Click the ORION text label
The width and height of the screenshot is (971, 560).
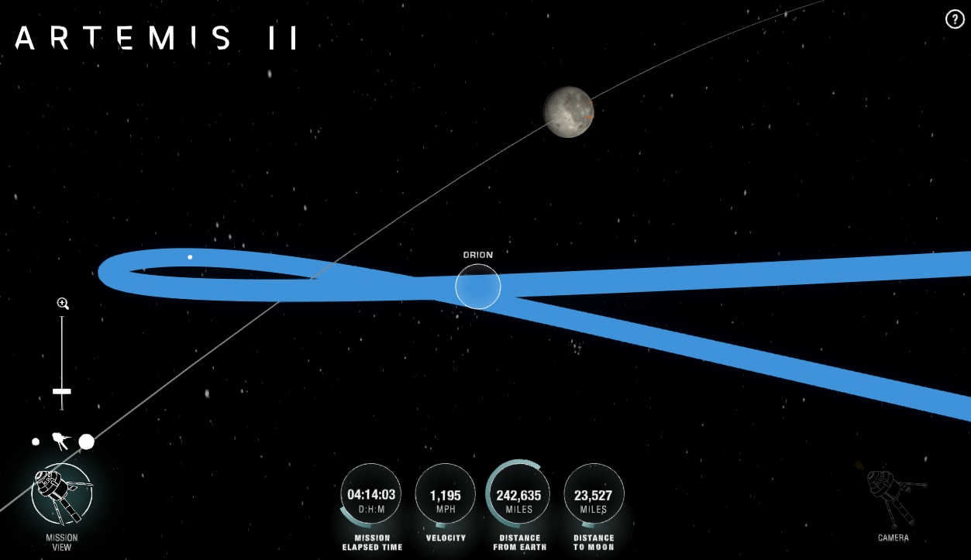tap(477, 255)
